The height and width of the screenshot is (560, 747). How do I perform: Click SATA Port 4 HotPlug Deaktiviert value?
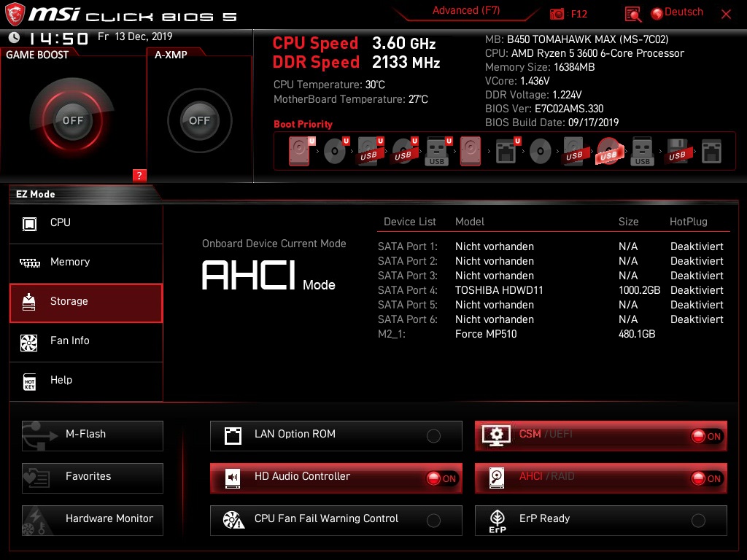tap(697, 290)
